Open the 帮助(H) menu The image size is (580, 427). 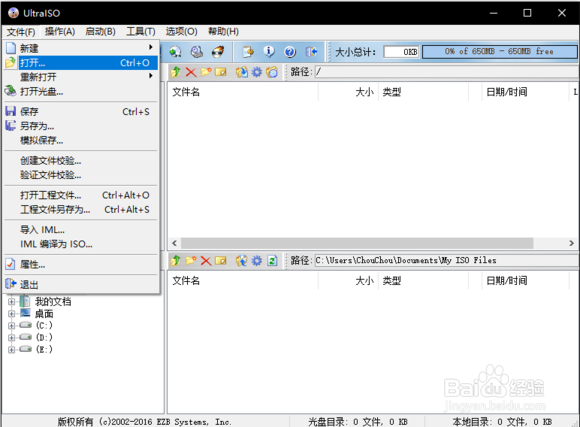click(x=223, y=32)
